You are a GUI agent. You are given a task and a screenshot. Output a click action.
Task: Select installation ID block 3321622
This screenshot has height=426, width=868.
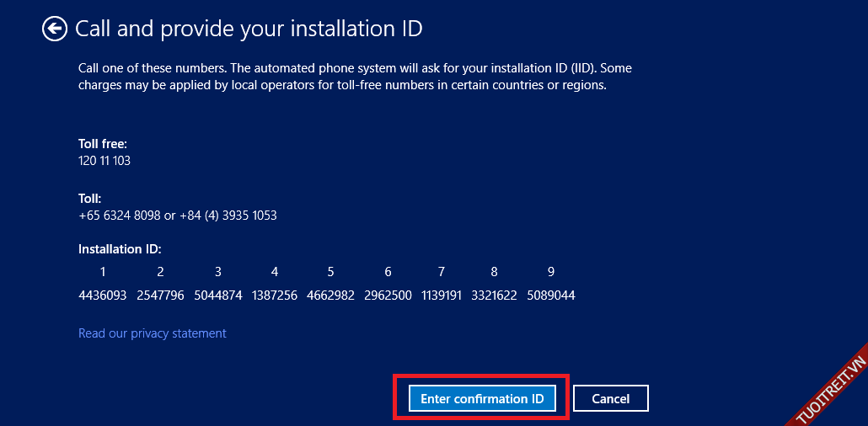point(494,296)
